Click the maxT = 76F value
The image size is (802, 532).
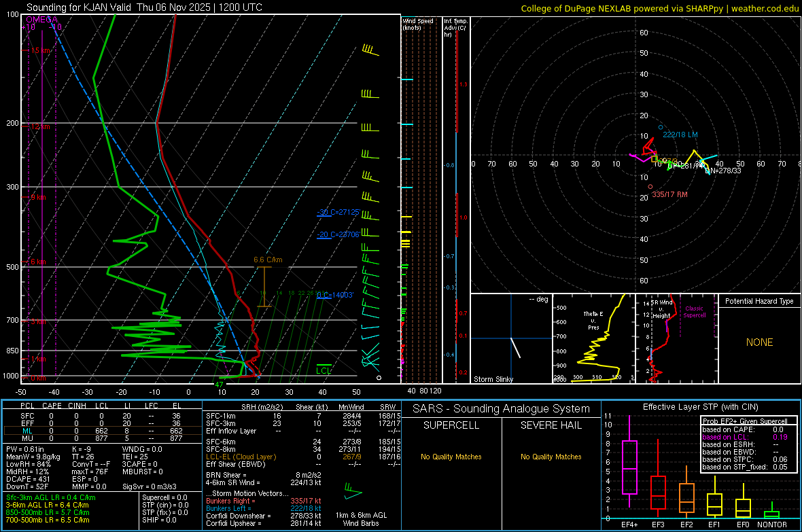[90, 472]
